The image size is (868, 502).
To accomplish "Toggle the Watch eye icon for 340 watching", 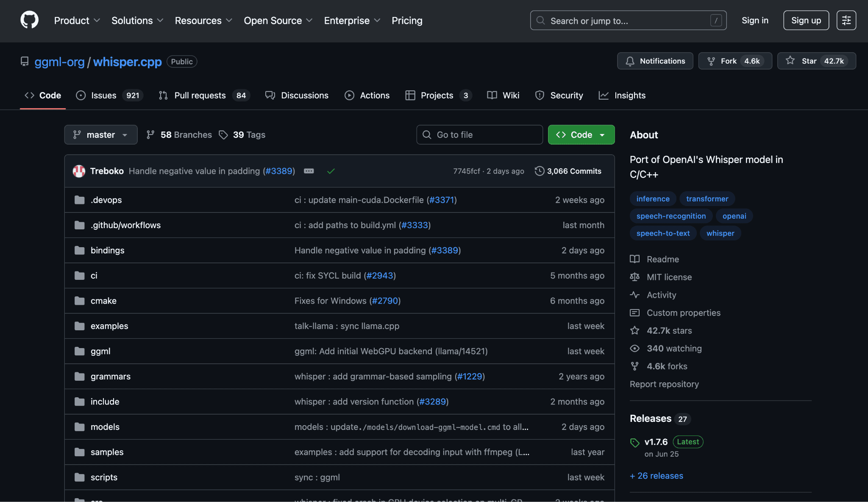I will click(634, 348).
